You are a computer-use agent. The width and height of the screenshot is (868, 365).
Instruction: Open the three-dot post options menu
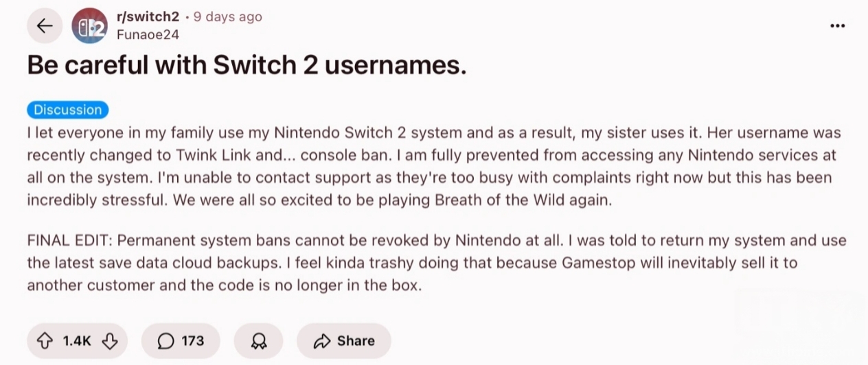[837, 26]
